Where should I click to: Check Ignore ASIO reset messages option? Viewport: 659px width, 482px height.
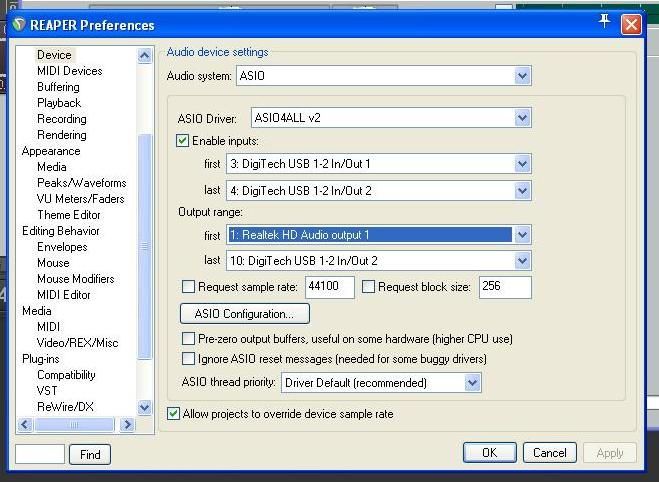[188, 359]
